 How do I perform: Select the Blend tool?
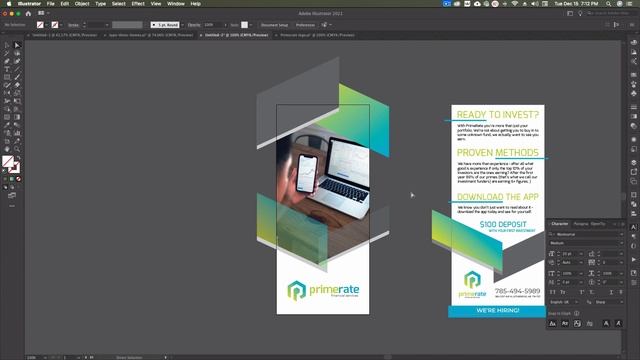[x=17, y=125]
